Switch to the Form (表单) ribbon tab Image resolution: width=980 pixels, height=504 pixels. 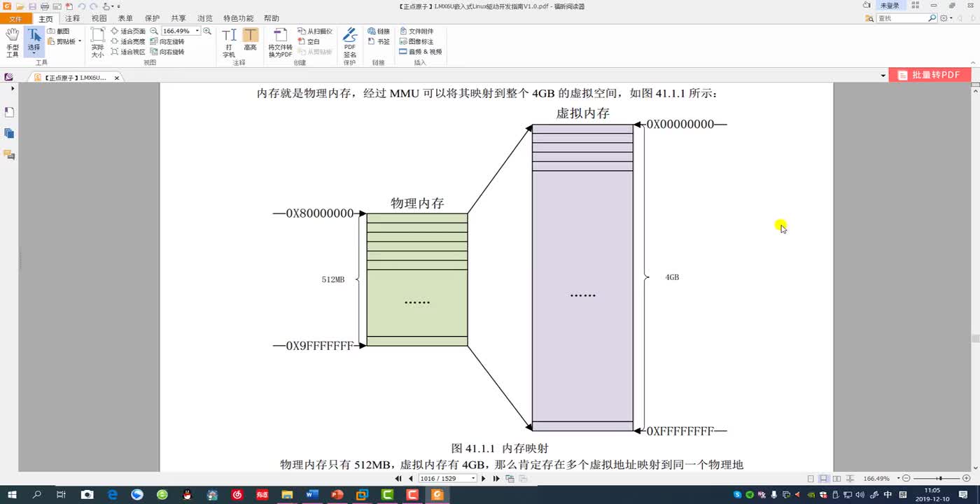[x=125, y=19]
